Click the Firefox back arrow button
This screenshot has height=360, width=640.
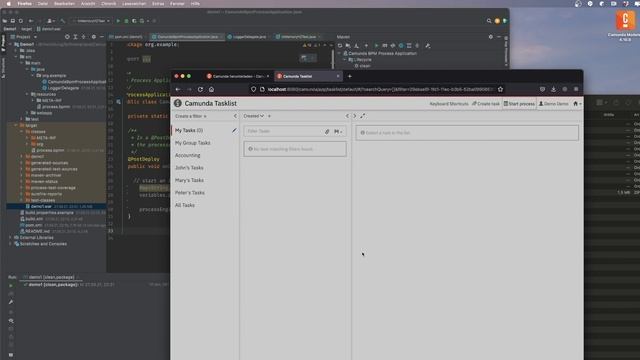(178, 89)
